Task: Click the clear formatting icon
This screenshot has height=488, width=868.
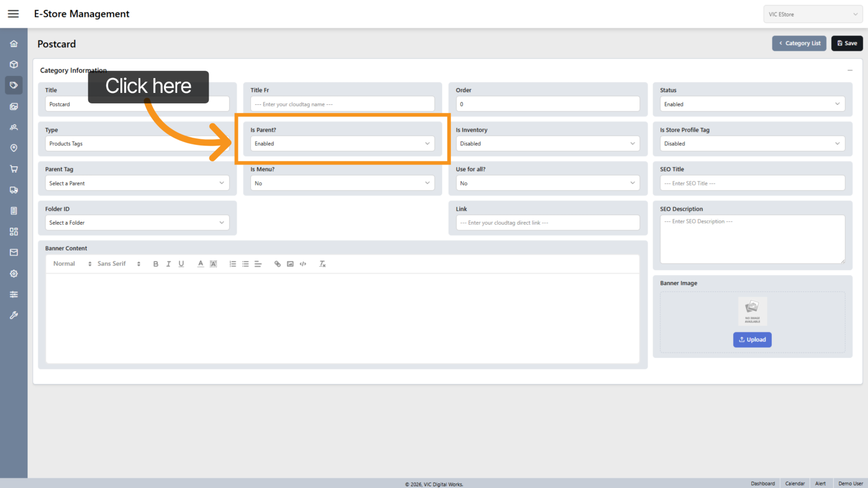Action: click(322, 264)
